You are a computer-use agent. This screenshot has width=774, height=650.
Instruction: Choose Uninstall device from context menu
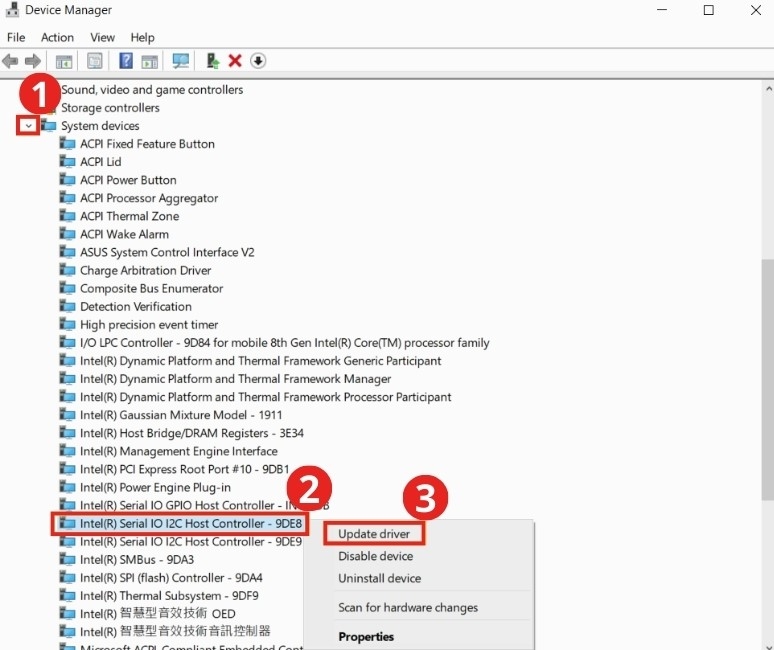click(x=379, y=578)
